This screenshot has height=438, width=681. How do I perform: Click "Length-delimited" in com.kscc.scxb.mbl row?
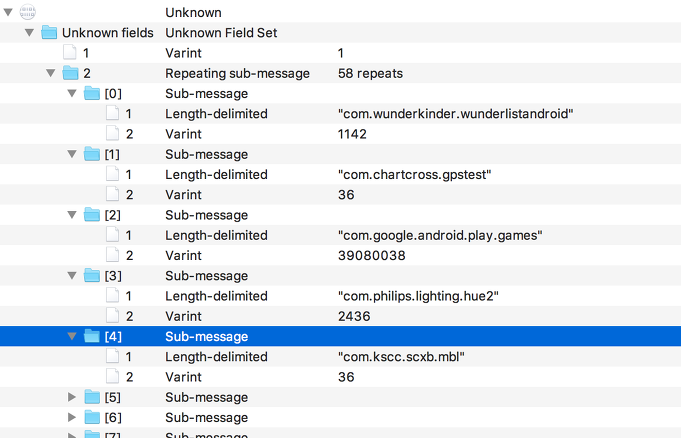tap(216, 356)
